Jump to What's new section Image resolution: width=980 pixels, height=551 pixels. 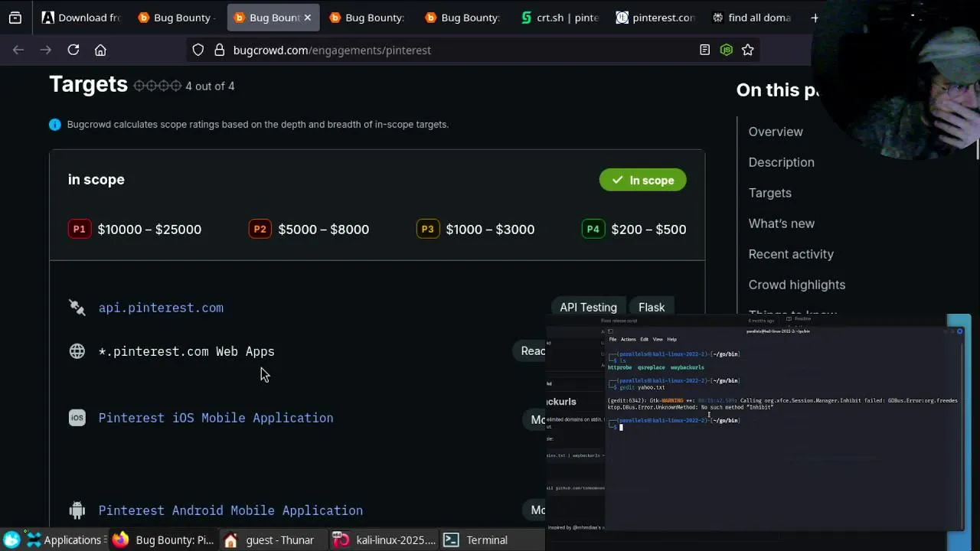(781, 223)
